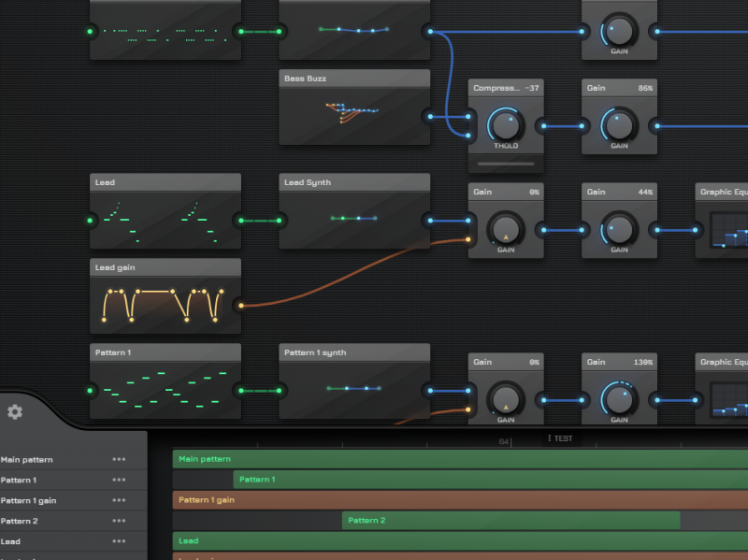
Task: Click the 44% gain value
Action: (645, 193)
